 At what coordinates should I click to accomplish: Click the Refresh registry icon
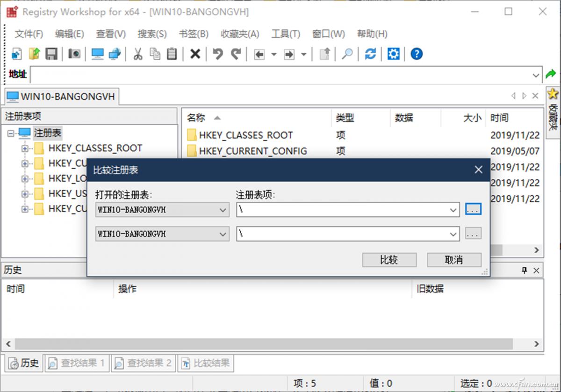(x=370, y=54)
